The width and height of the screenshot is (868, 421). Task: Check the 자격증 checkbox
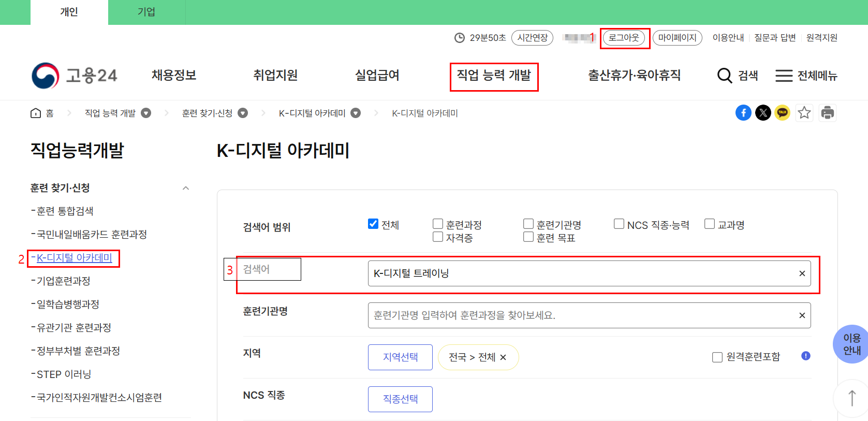[438, 237]
